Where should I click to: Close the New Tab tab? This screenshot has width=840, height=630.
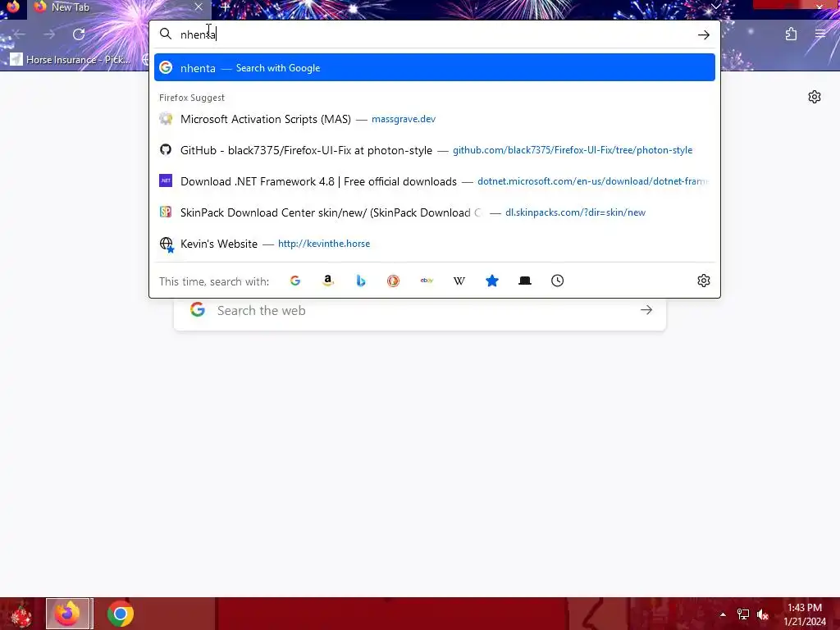pyautogui.click(x=199, y=7)
